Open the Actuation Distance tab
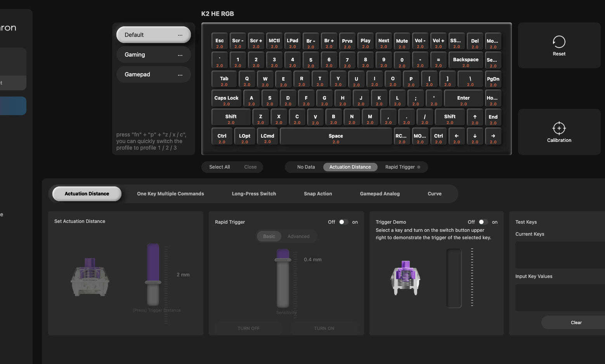Screen dimensions: 605x364 click(87, 194)
